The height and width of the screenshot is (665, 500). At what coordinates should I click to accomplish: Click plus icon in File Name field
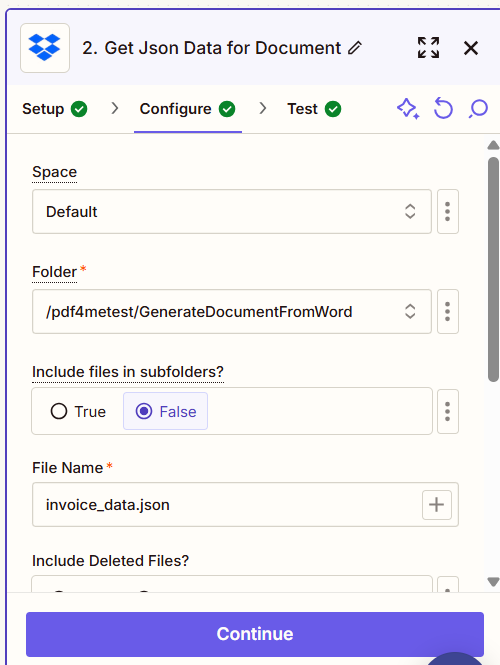pos(436,505)
